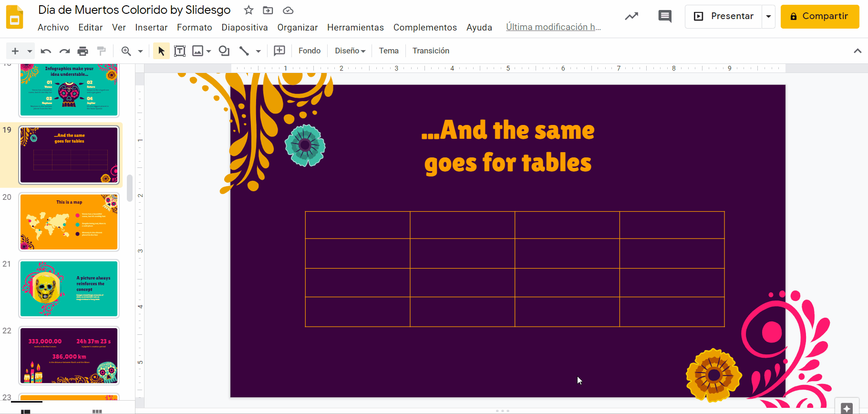This screenshot has height=414, width=868.
Task: Print the presentation using the printer icon
Action: [83, 51]
